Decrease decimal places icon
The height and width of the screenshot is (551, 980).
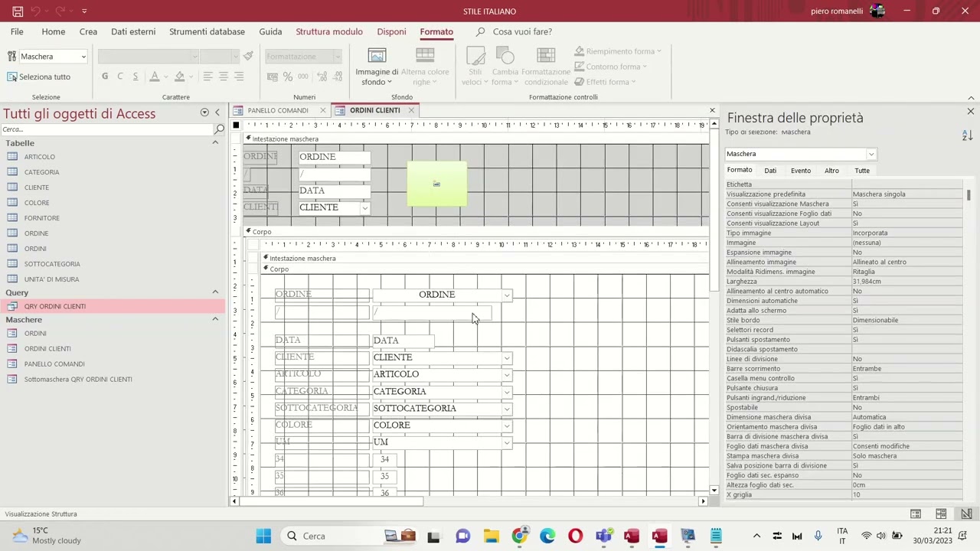click(x=337, y=77)
